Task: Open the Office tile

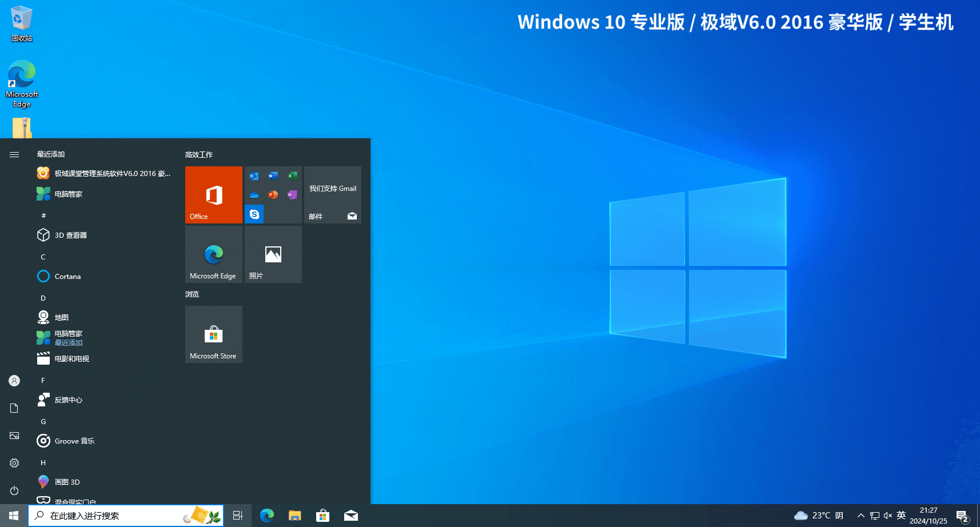Action: click(x=214, y=195)
